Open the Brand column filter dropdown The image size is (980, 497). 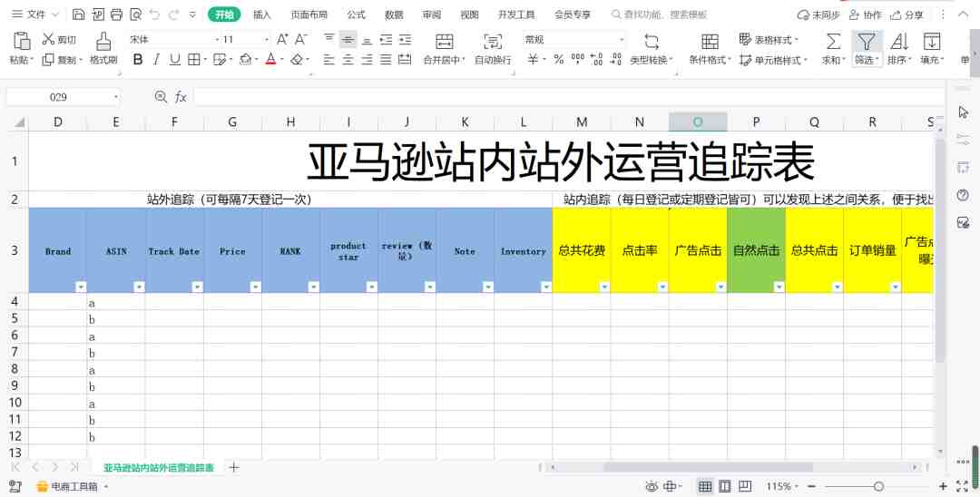[81, 287]
